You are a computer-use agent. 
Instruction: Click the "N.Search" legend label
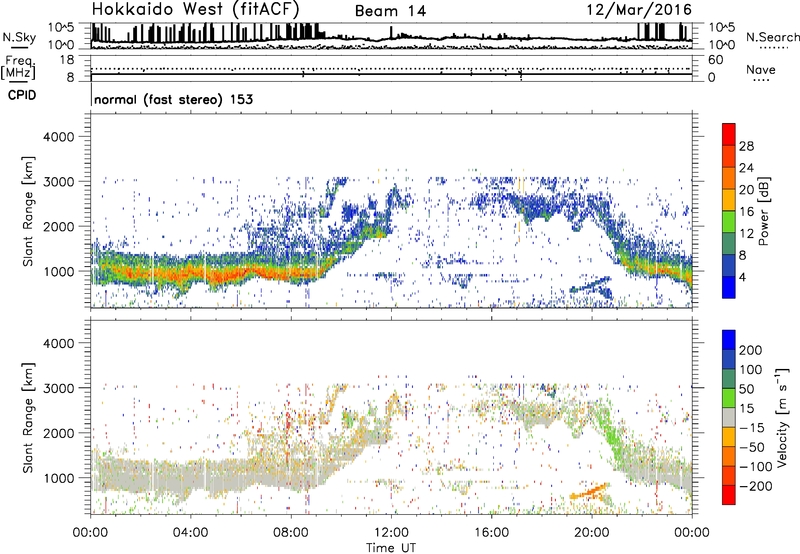[x=772, y=37]
